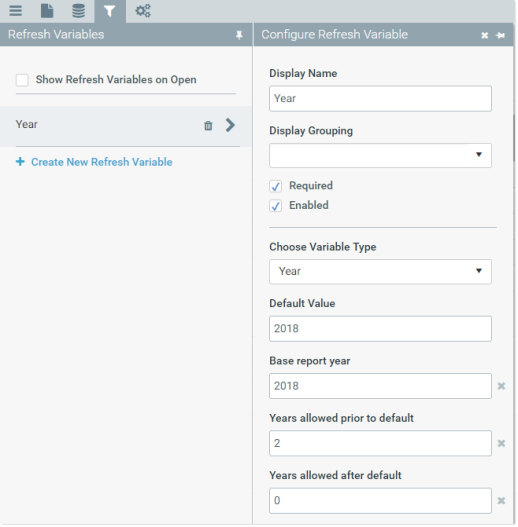Select the filter funnel tab
The width and height of the screenshot is (518, 527).
tap(110, 11)
